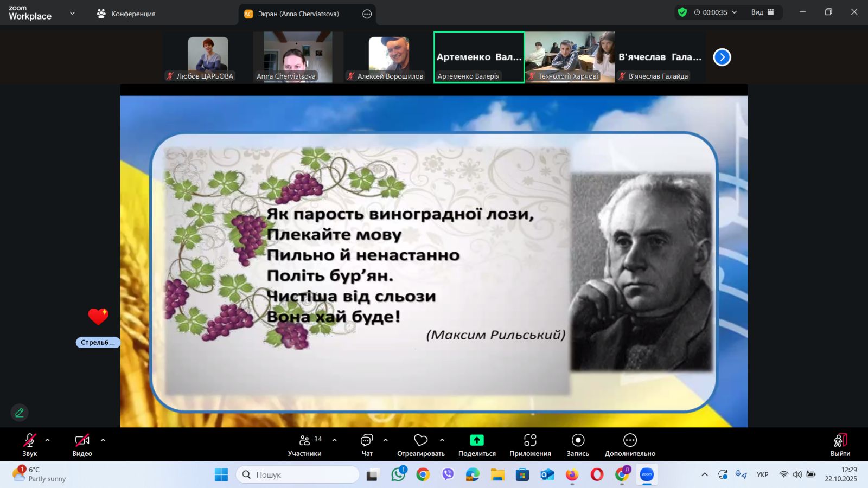This screenshot has width=868, height=488.
Task: Toggle the УКР keyboard language indicator
Action: [x=762, y=474]
